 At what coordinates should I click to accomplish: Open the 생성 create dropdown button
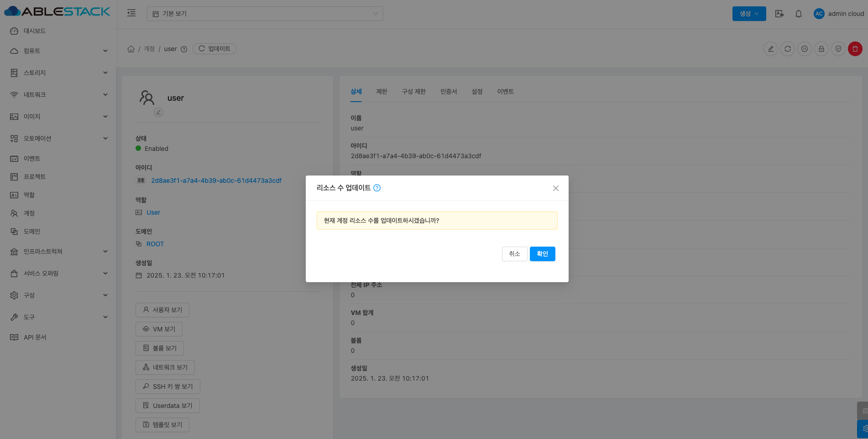(x=749, y=14)
